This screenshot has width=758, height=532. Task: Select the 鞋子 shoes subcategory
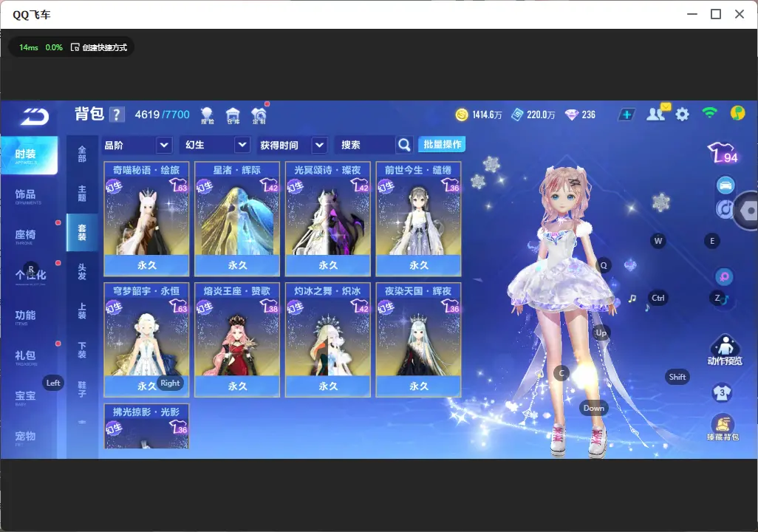82,389
